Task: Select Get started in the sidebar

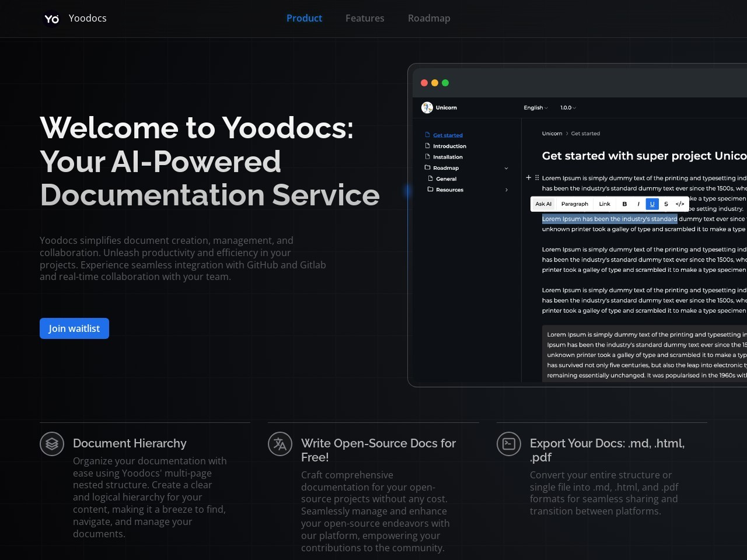Action: tap(448, 135)
